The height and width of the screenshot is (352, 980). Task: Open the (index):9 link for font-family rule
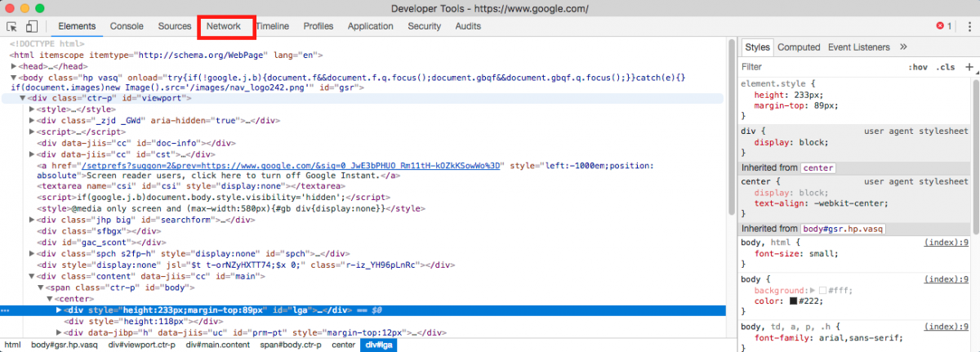tap(946, 326)
